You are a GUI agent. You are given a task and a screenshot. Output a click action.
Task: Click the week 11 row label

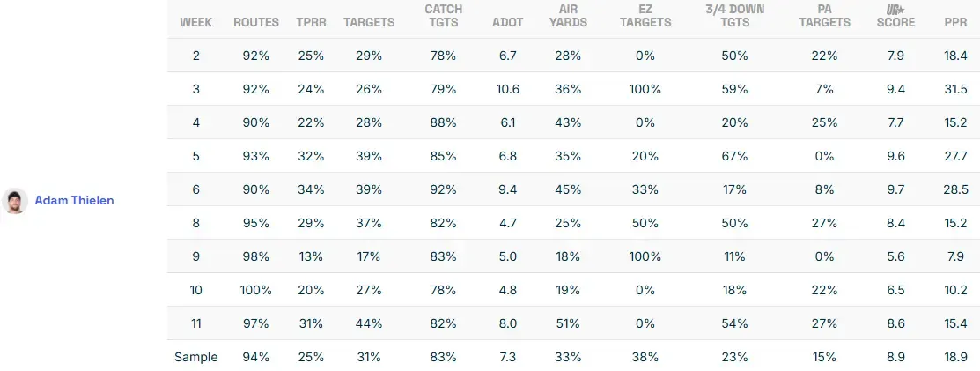[x=195, y=323]
